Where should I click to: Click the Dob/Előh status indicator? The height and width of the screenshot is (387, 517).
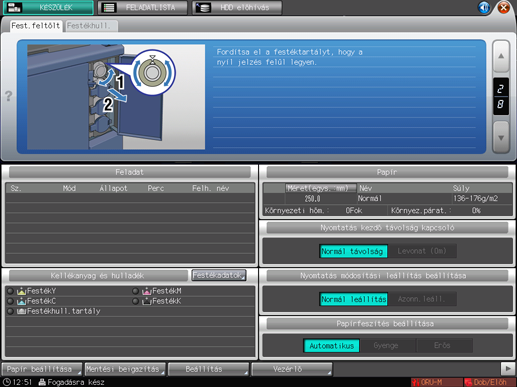490,382
